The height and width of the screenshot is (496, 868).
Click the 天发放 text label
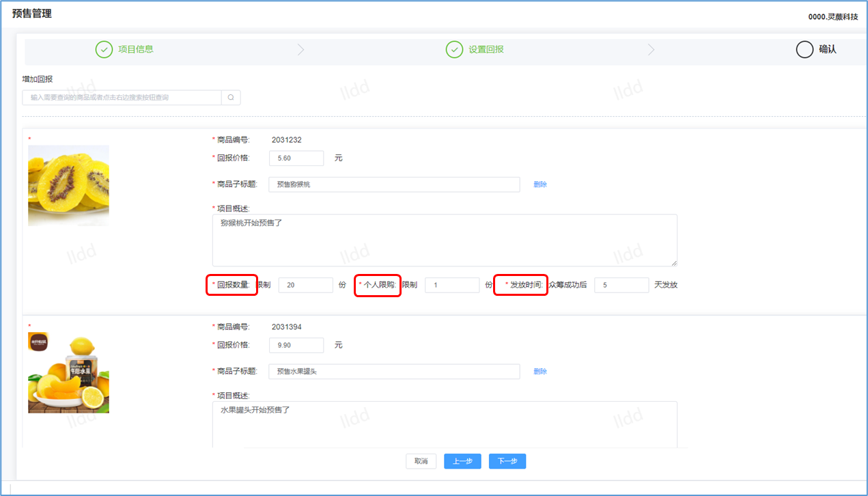coord(666,285)
